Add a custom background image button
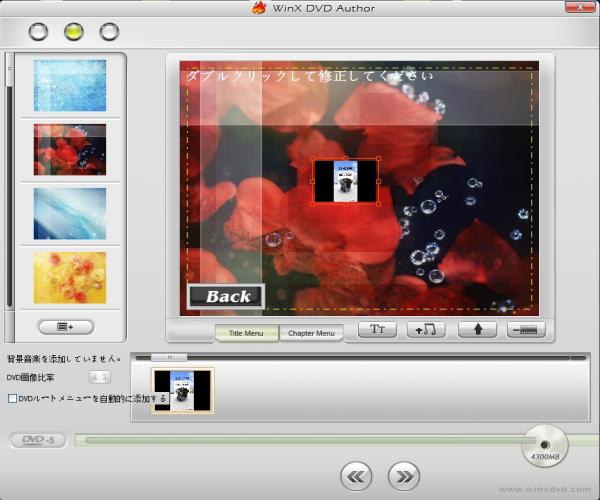600x500 pixels. point(66,327)
